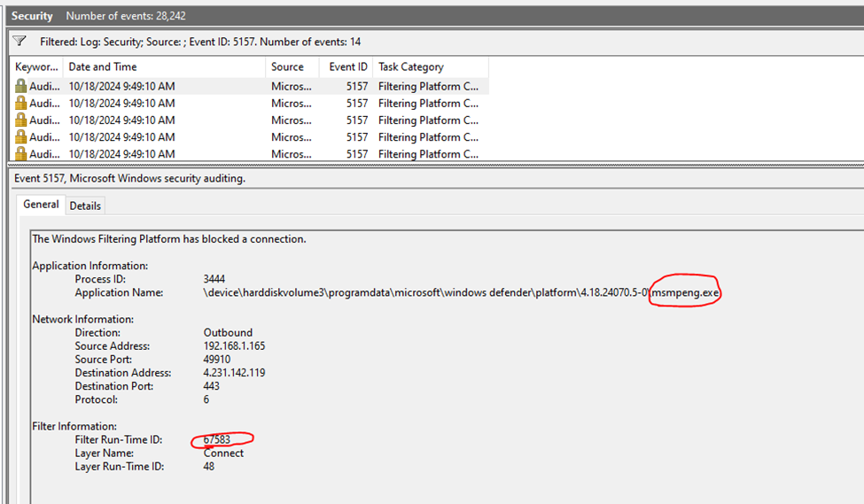The width and height of the screenshot is (864, 504).
Task: Click the 'Application Name:' field label
Action: click(119, 292)
